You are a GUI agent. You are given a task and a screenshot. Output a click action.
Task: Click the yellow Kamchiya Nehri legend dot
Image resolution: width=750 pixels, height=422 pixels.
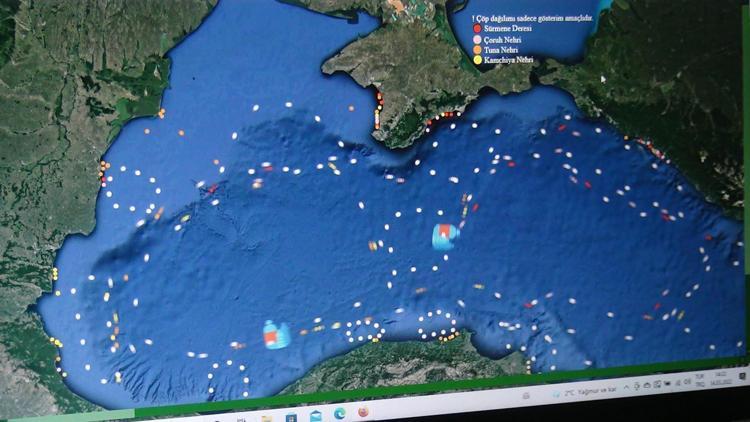[x=479, y=61]
